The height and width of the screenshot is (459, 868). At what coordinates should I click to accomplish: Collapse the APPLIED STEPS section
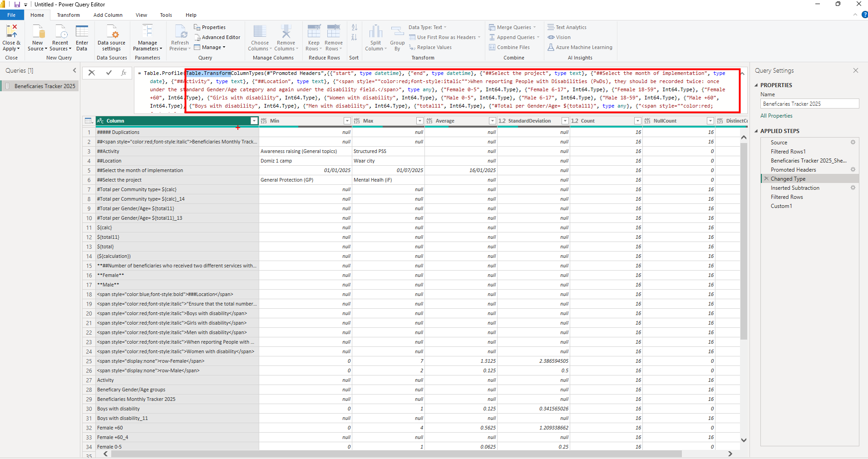coord(756,131)
